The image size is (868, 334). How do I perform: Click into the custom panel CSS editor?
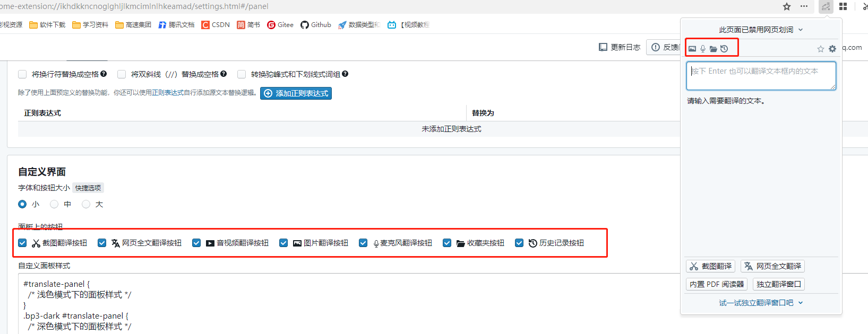coord(350,305)
